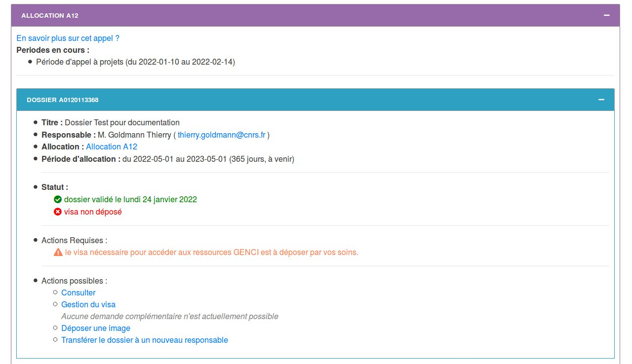Collapse the DOSSIER A0120113368 panel
632x364 pixels.
click(x=601, y=99)
